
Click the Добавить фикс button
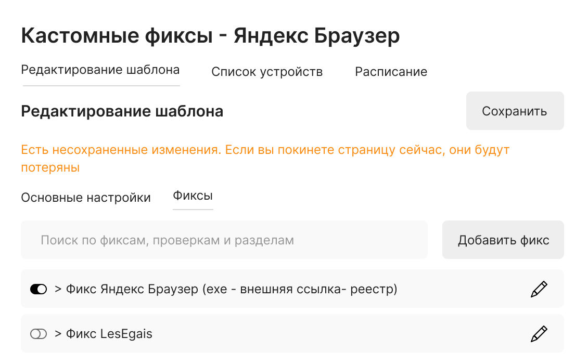point(503,240)
